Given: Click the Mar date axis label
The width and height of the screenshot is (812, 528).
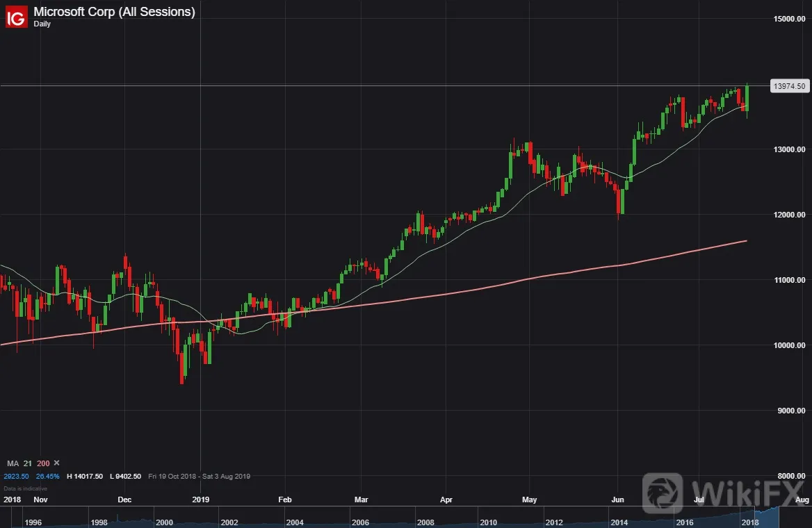Looking at the screenshot, I should (361, 500).
